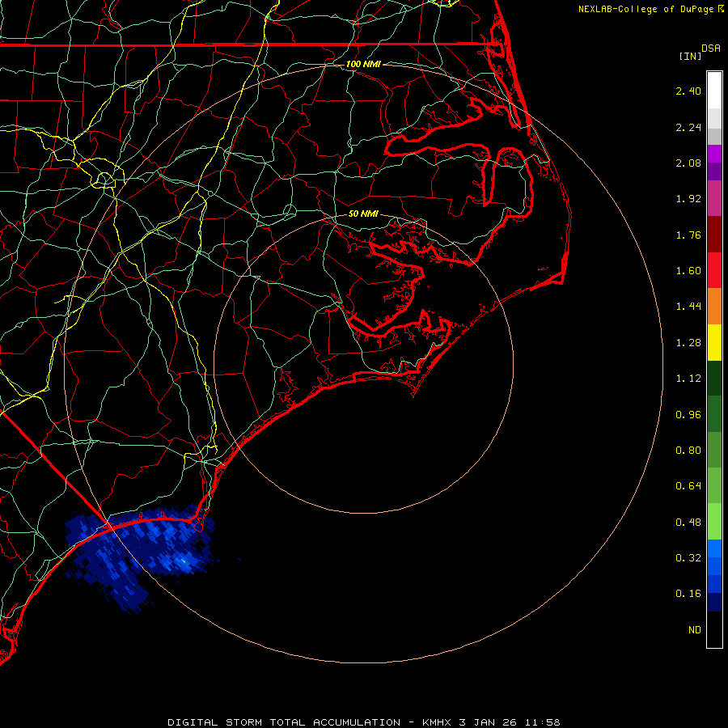Screen dimensions: 728x728
Task: Click the 0.96 legend value
Action: point(688,415)
